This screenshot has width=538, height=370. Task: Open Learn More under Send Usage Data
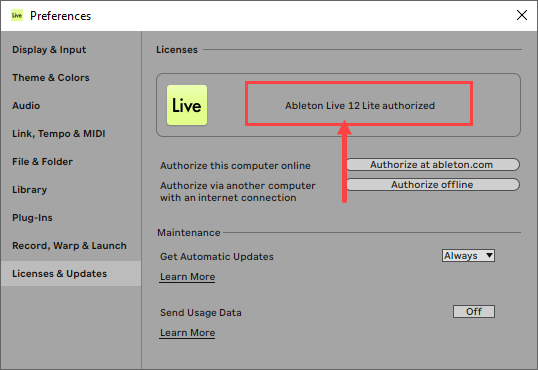point(188,333)
